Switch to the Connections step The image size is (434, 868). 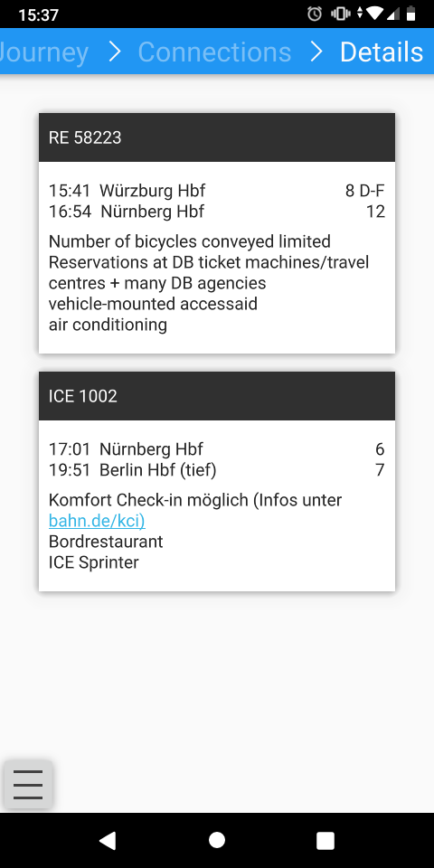tap(214, 52)
